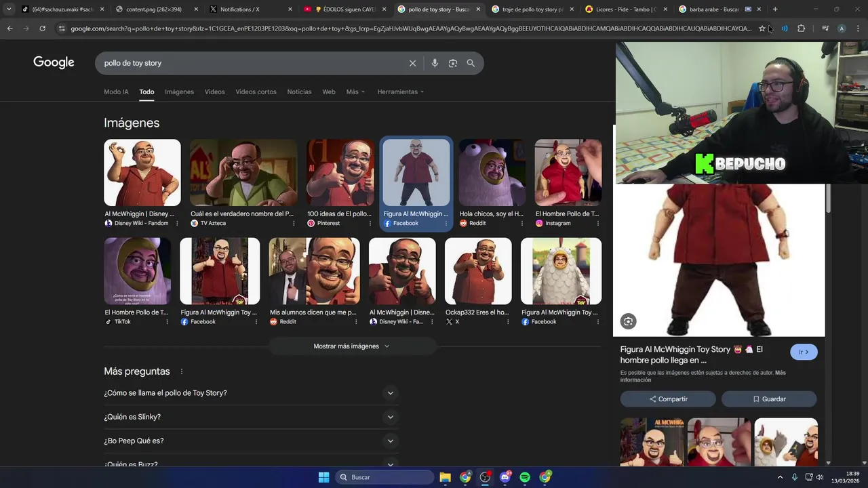Open Discord from the taskbar
868x488 pixels.
[x=505, y=477]
